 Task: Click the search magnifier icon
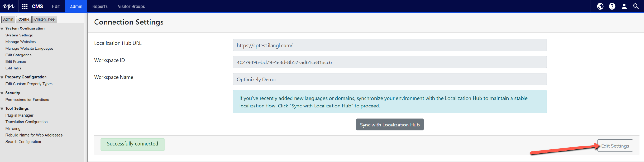pos(636,6)
